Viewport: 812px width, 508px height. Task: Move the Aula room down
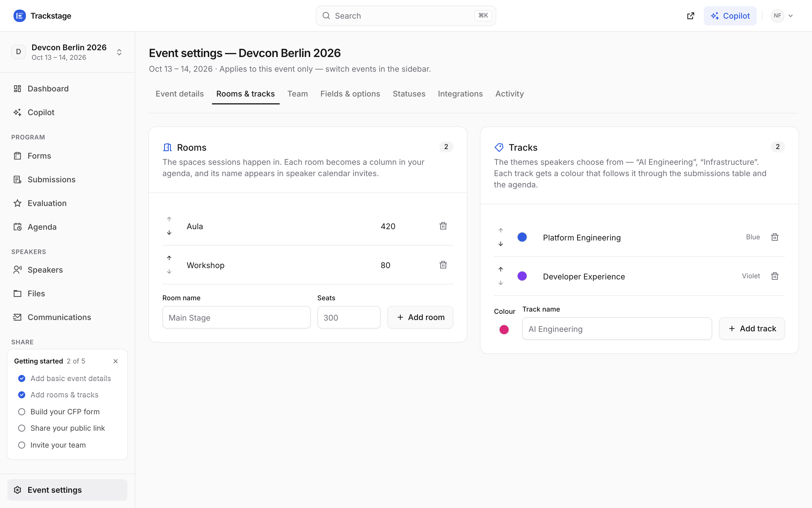pyautogui.click(x=169, y=233)
